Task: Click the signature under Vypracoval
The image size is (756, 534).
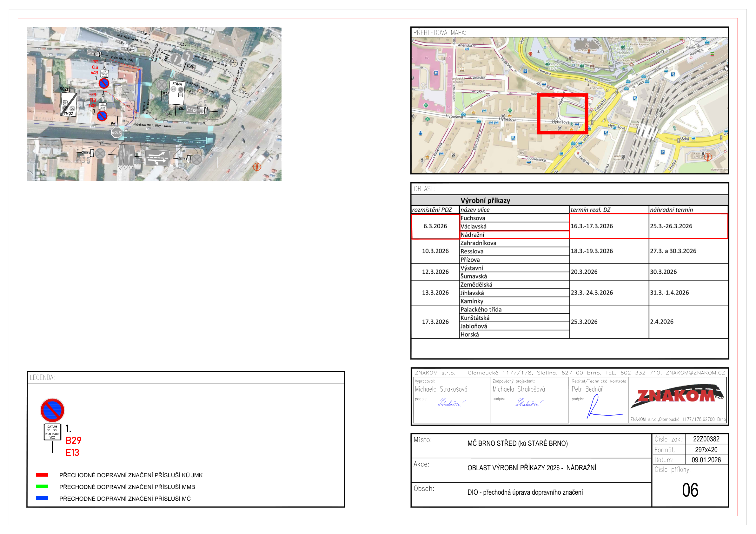Action: (x=451, y=402)
